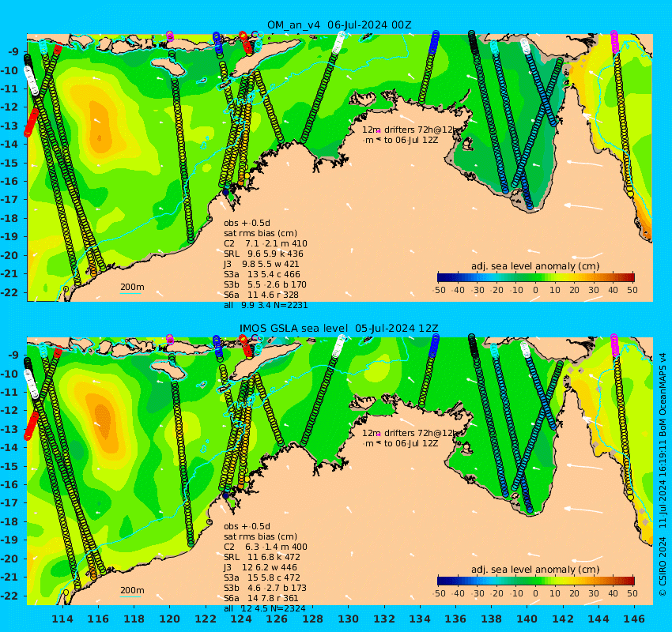Image resolution: width=672 pixels, height=632 pixels.
Task: Click the vertical CSIRO 2024 BoM OceanMAPS v4 copyright text
Action: point(663,475)
